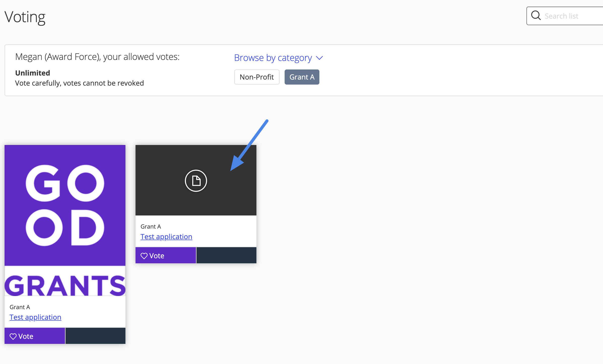This screenshot has height=364, width=603.
Task: Click 'Vote carefully, votes cannot be revoked' note
Action: (79, 83)
